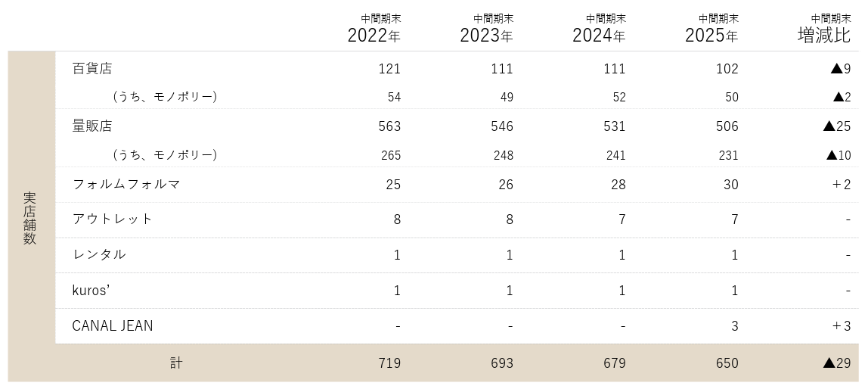This screenshot has height=389, width=868.
Task: Click the フォルムフォルマ value 28 for 2024
Action: [x=618, y=184]
